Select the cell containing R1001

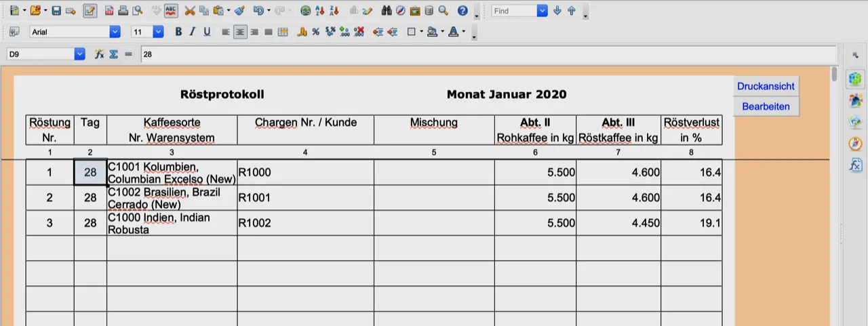tap(305, 198)
